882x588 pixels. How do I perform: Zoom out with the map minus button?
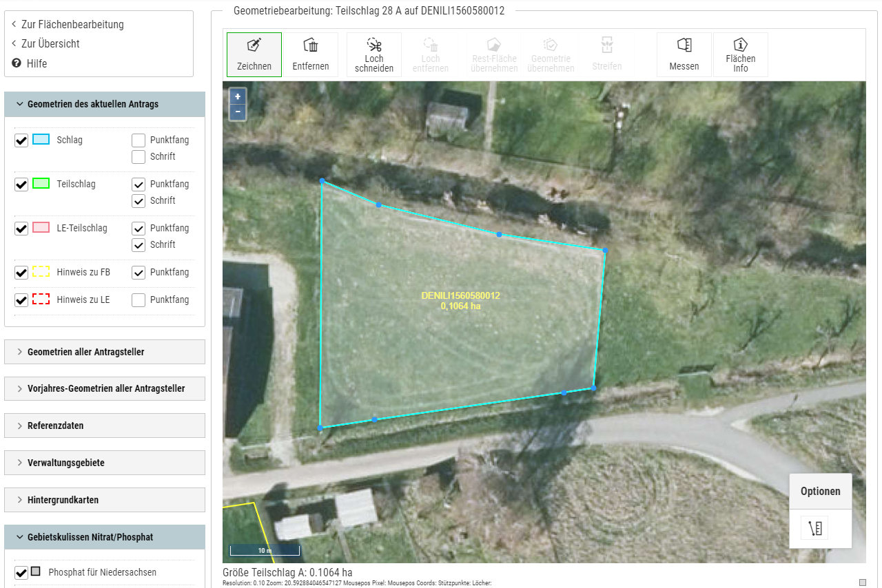(238, 112)
